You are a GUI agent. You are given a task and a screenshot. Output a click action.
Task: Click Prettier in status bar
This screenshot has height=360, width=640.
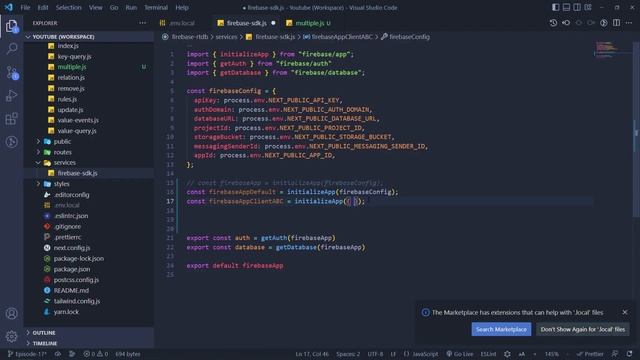[x=590, y=354]
